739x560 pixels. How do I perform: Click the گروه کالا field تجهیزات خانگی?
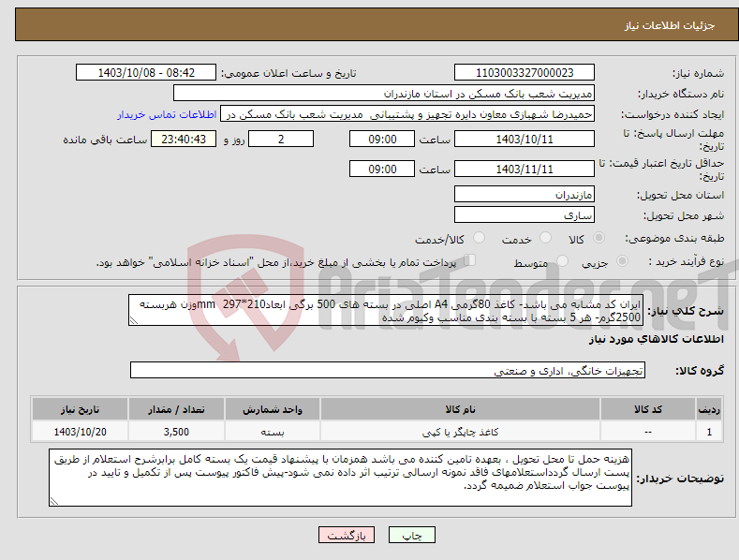tap(388, 371)
